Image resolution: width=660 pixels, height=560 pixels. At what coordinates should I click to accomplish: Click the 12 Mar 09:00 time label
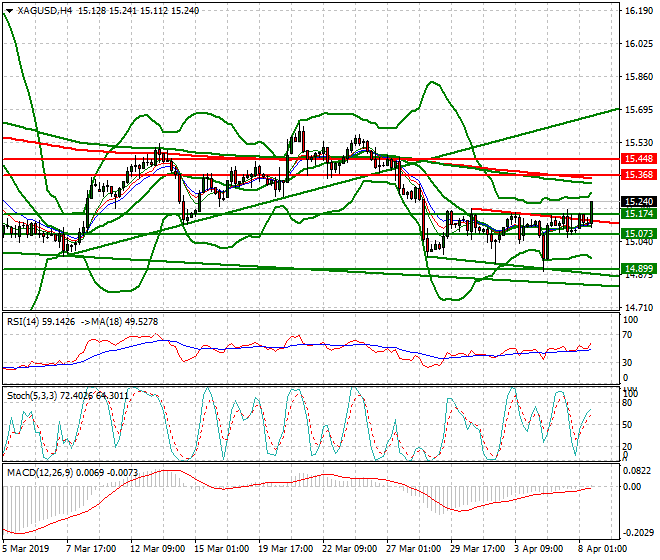(x=158, y=549)
